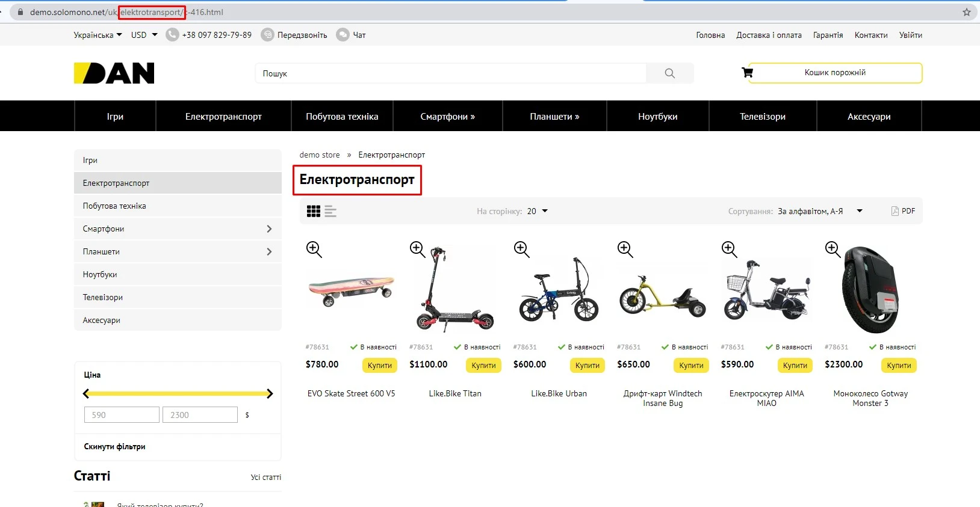Viewport: 980px width, 507px height.
Task: Open Моноколесо Gotway Monster 3 title
Action: pyautogui.click(x=870, y=398)
